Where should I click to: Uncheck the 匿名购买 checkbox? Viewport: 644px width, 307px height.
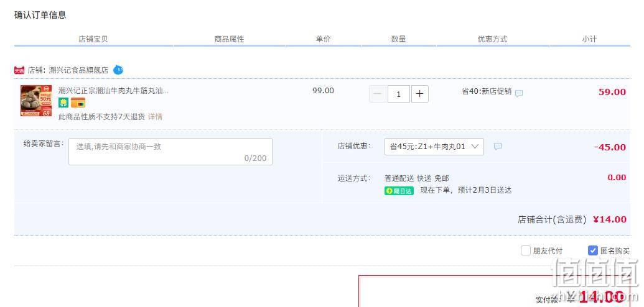click(x=592, y=250)
